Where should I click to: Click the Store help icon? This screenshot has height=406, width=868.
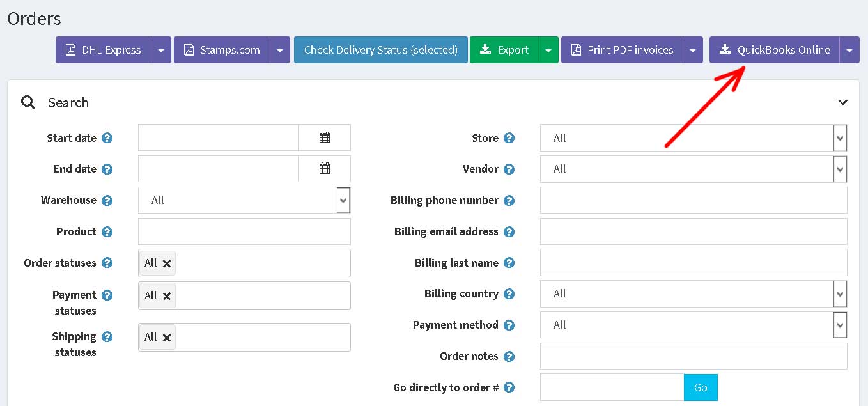pos(509,138)
